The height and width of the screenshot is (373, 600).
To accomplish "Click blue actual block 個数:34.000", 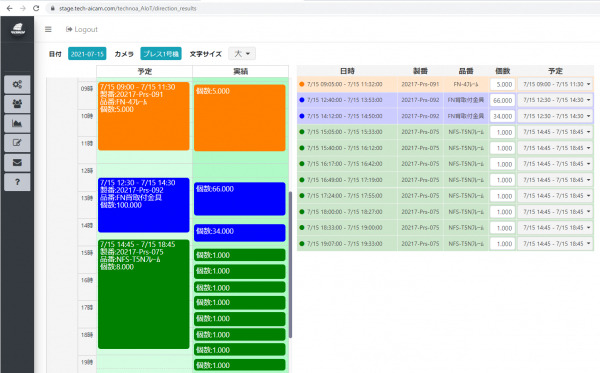I will (x=240, y=233).
